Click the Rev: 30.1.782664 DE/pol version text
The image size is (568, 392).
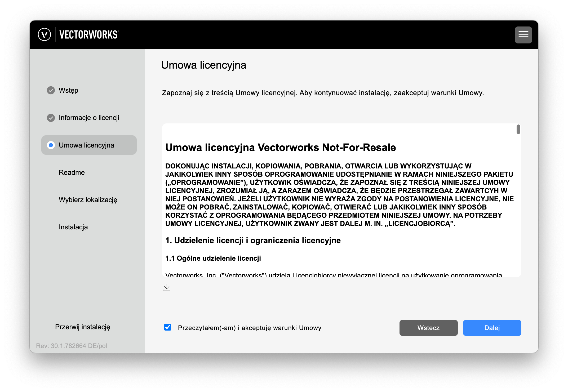(x=72, y=346)
